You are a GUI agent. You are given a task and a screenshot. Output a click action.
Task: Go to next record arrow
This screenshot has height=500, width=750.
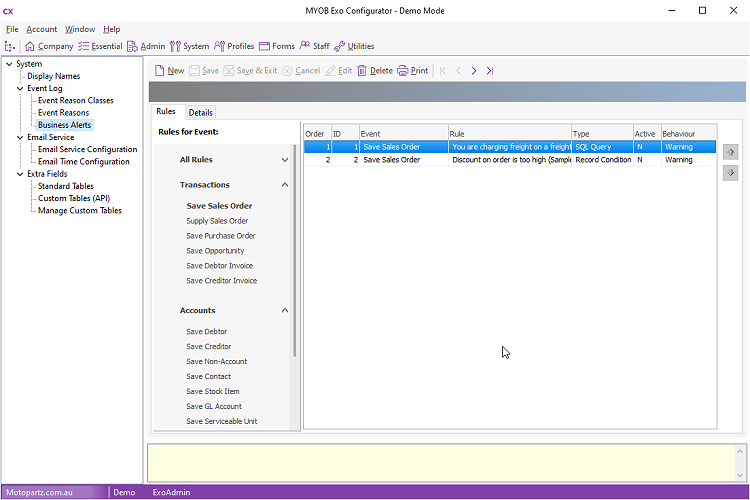[474, 71]
